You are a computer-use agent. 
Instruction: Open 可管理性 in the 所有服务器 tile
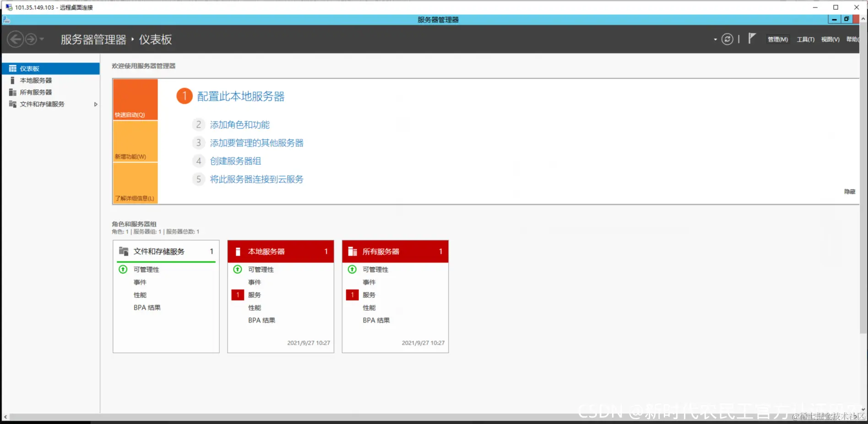pyautogui.click(x=375, y=269)
